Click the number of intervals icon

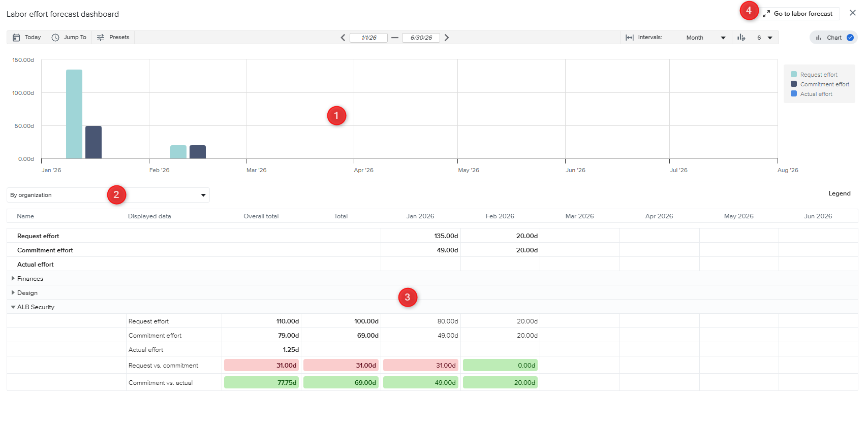point(741,38)
